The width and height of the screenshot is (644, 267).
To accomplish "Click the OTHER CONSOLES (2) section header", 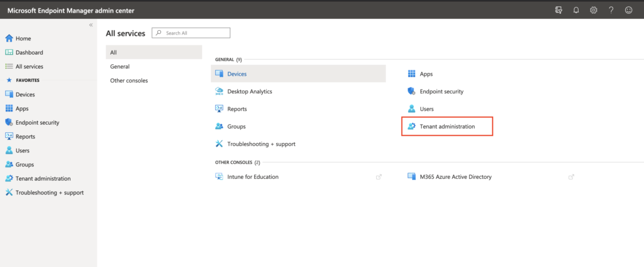I will pos(237,162).
